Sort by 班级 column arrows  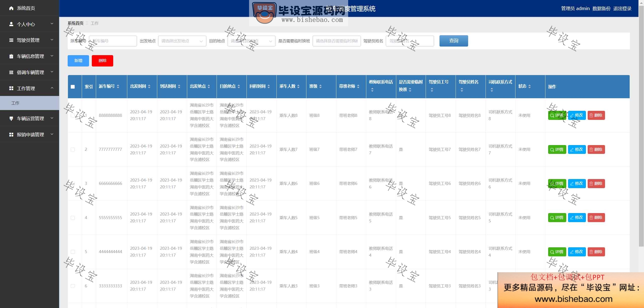320,86
